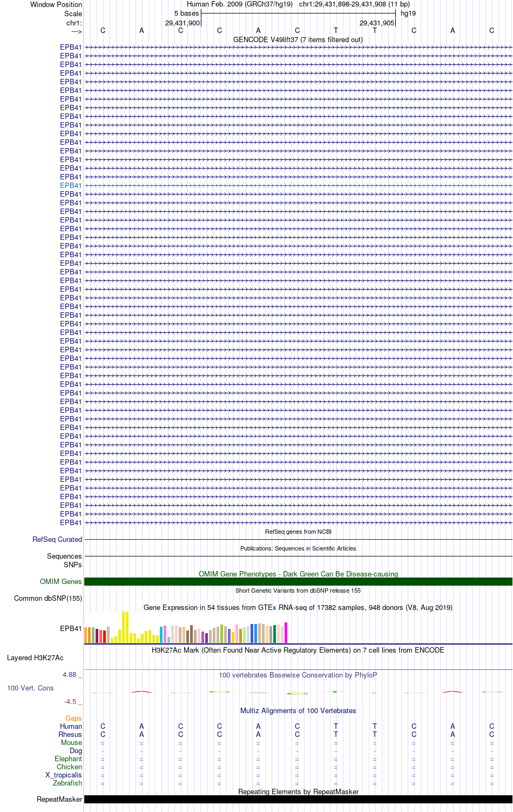Select the Mouse alignment row label
The image size is (513, 812).
[71, 742]
